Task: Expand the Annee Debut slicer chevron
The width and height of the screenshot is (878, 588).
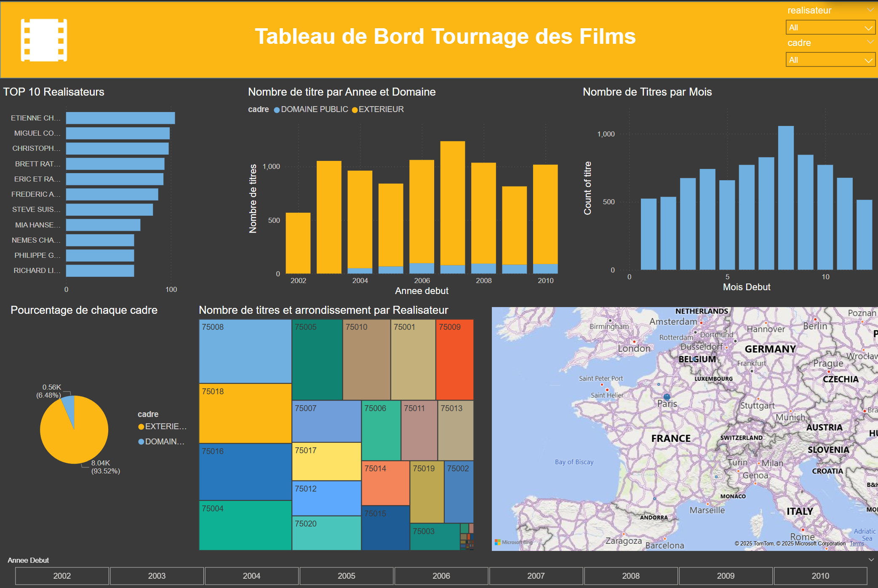Action: [871, 560]
